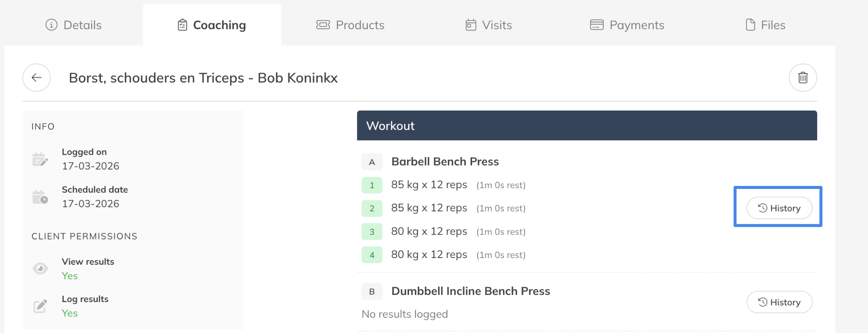Click the trash delete icon

point(802,78)
